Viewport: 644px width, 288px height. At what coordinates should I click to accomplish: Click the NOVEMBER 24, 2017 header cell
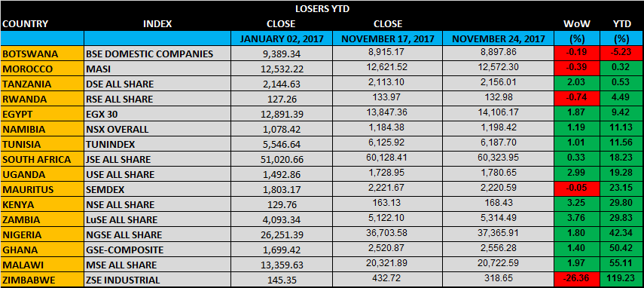click(x=499, y=39)
